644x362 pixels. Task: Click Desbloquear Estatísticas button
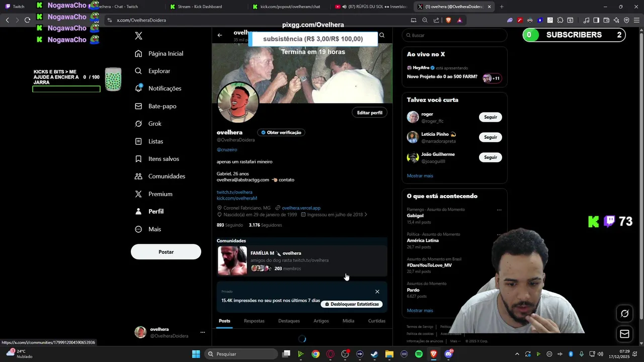click(352, 304)
